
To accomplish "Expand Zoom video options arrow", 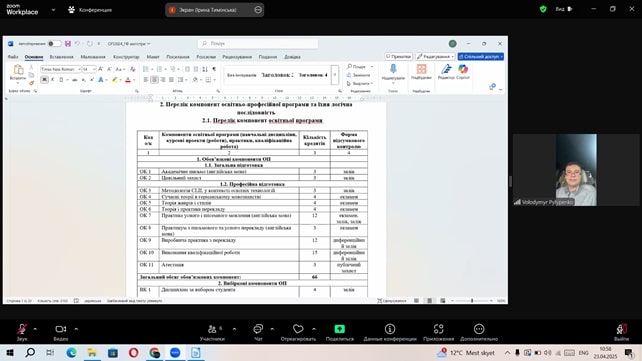I will 76,329.
